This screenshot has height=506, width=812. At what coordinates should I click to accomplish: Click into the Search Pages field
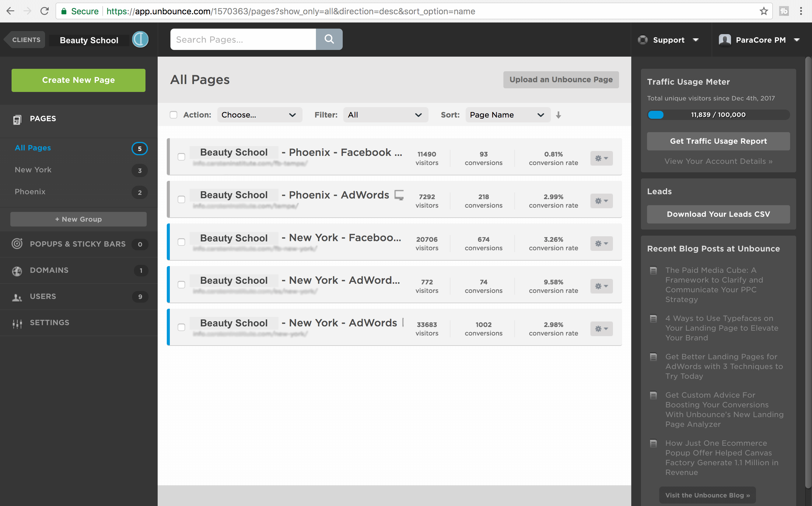pos(243,39)
